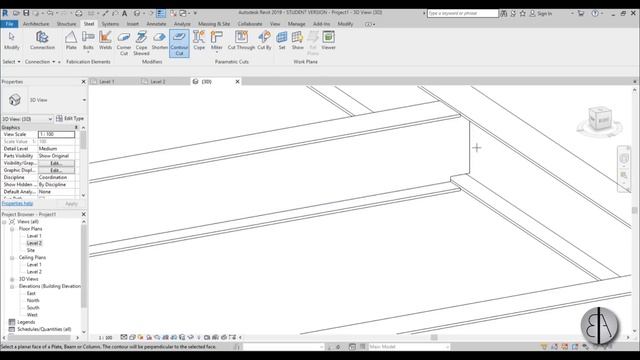Select the Modify arrow tool
This screenshot has width=640, height=360.
click(x=11, y=40)
